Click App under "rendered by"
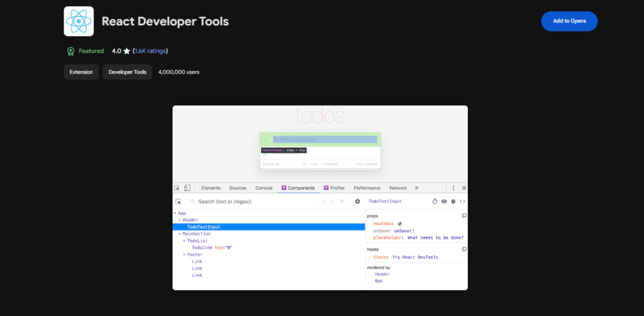Screen dimensions: 644x316 point(378,281)
